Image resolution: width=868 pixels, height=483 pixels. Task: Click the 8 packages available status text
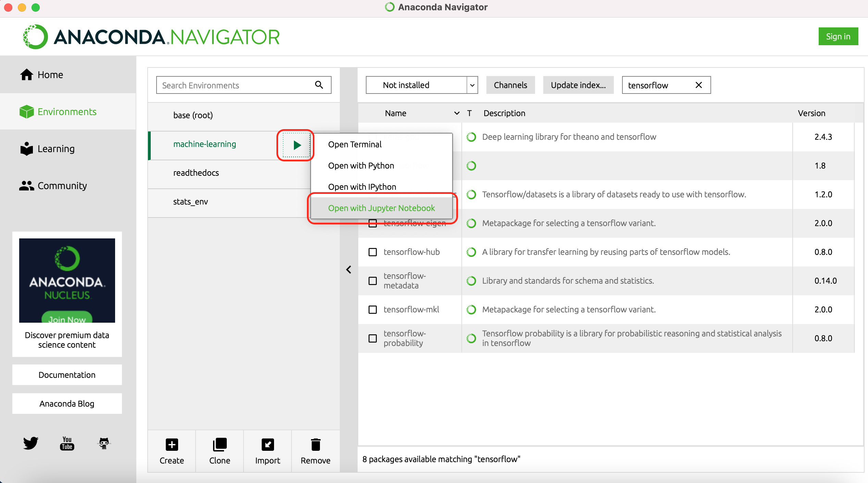click(441, 459)
